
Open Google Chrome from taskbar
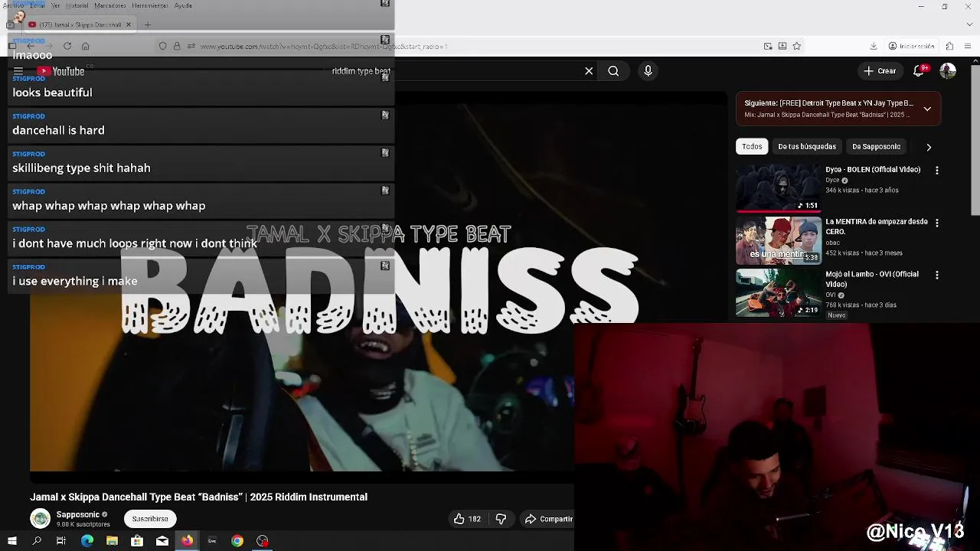coord(237,541)
